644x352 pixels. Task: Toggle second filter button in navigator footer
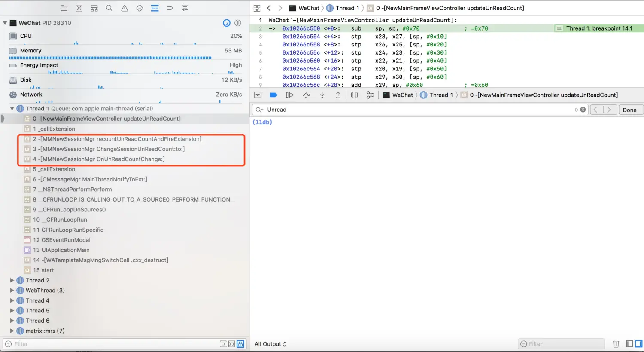[x=232, y=344]
